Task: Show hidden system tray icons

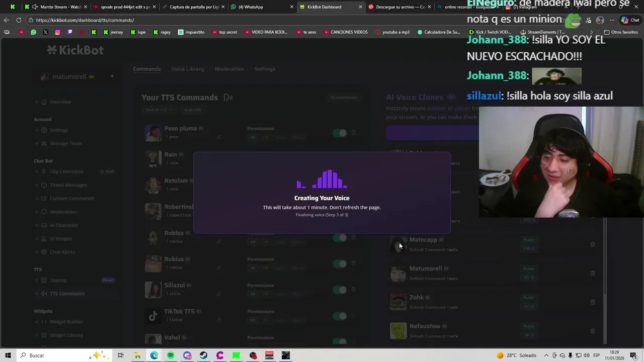Action: click(x=546, y=355)
